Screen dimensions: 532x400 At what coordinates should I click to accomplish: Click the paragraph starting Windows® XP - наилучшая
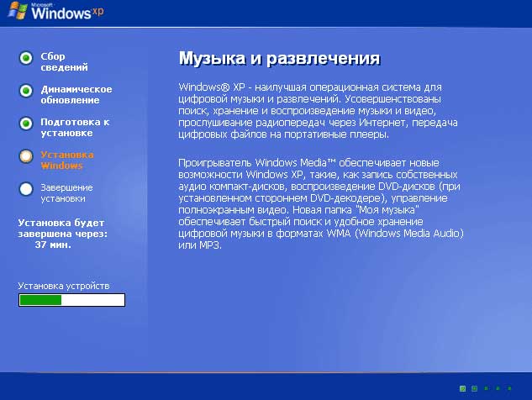(318, 111)
